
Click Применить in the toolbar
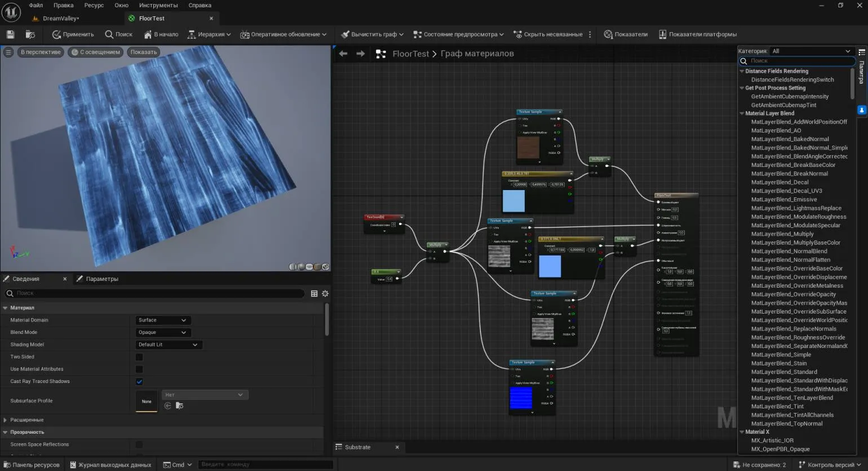pyautogui.click(x=73, y=34)
